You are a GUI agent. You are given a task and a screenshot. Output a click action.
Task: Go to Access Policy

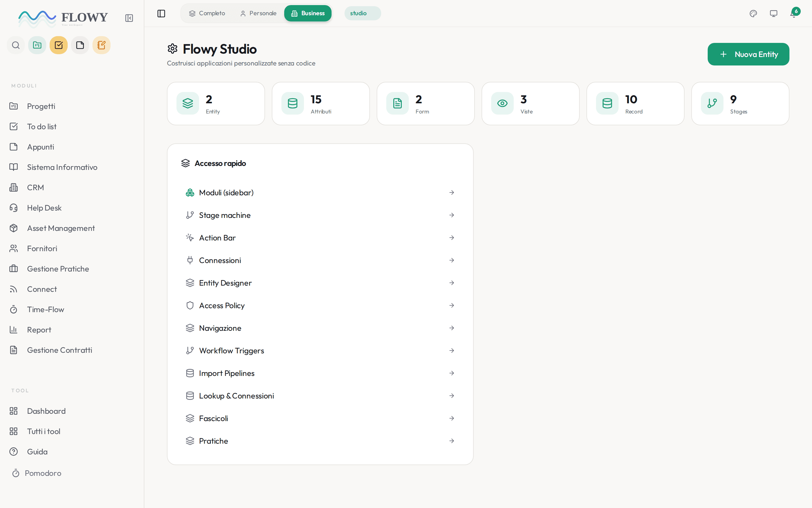point(320,305)
